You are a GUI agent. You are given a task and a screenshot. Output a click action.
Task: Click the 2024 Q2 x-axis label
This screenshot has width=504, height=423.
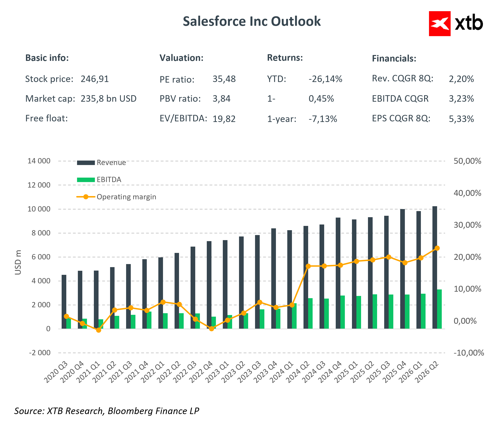click(x=298, y=372)
